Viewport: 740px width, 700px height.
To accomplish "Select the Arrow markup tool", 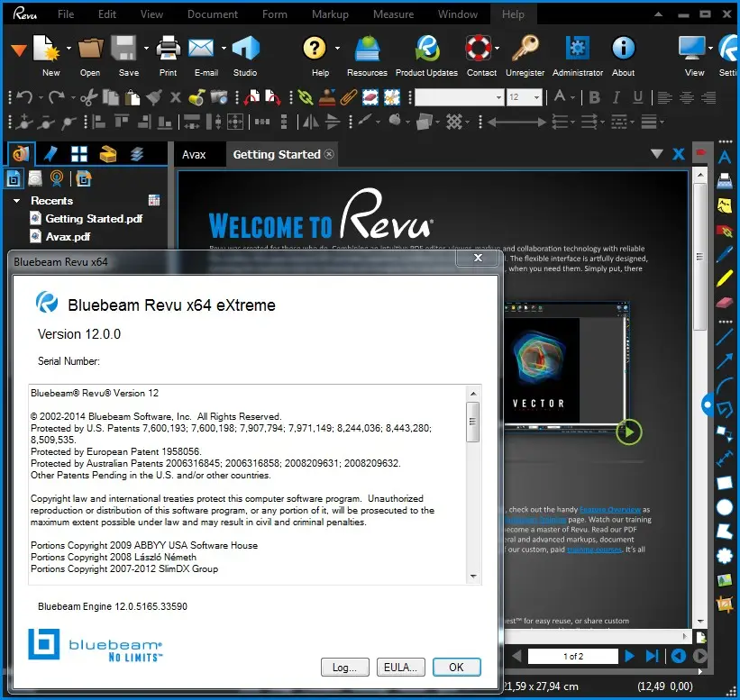I will coord(725,361).
